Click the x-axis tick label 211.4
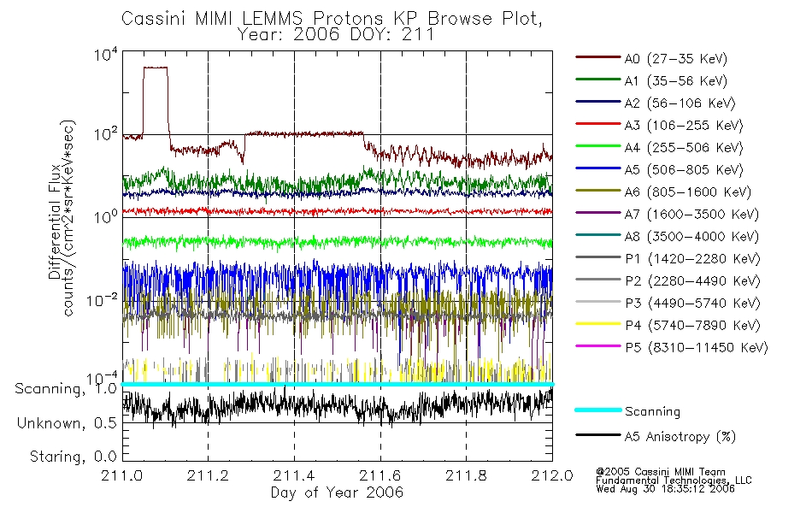This screenshot has width=812, height=513. [294, 475]
